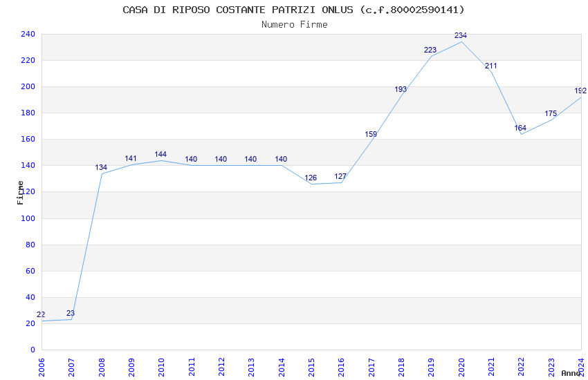Screen dimensions: 588x380
Task: Click the y-axis tick label 80
Action: (30, 245)
